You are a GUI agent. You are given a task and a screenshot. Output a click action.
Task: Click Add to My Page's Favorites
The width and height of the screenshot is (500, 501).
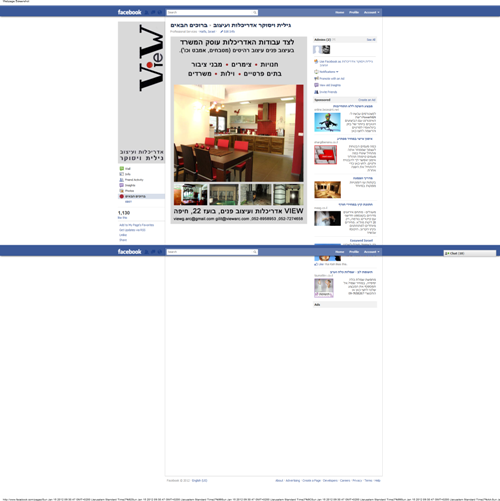tap(137, 225)
